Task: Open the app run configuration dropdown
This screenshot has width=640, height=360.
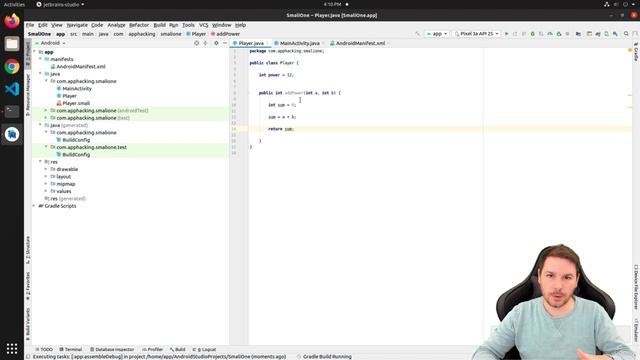Action: pyautogui.click(x=437, y=34)
